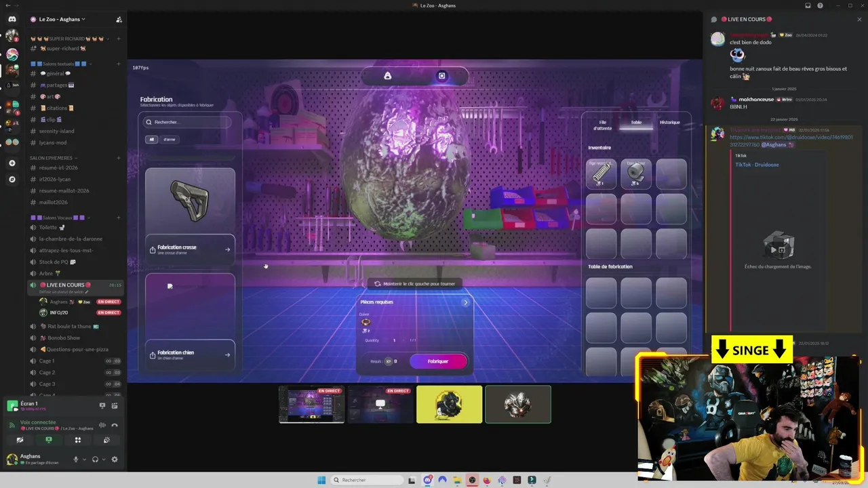
Task: Open the soundboard icon in voice panel
Action: click(x=106, y=440)
